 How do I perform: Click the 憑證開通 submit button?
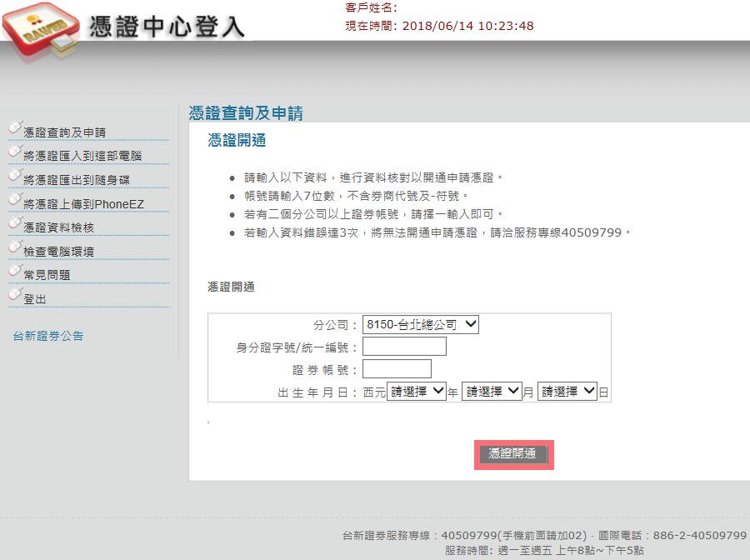pos(513,454)
